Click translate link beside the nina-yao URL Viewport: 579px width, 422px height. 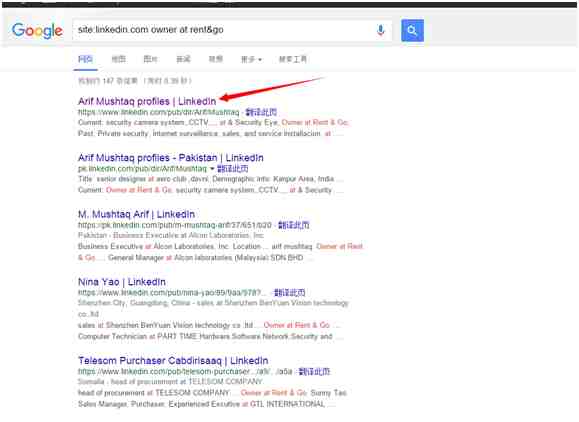coord(290,292)
